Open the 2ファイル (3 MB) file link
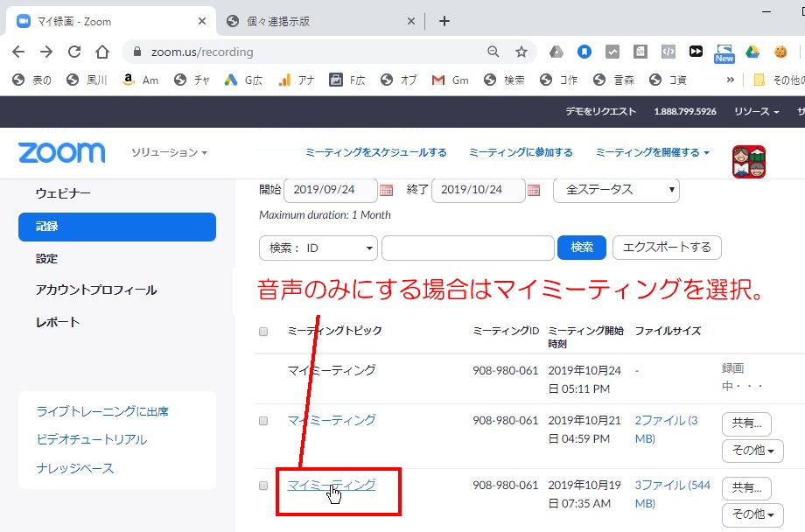This screenshot has height=532, width=805. click(666, 430)
